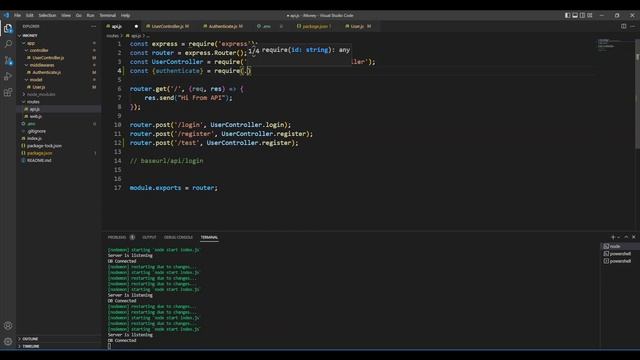This screenshot has height=360, width=640.
Task: Open the View menu
Action: tap(66, 15)
